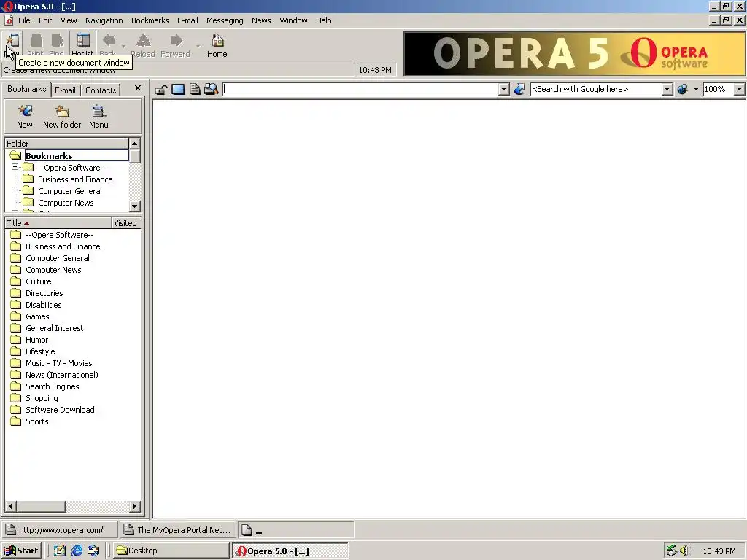This screenshot has height=560, width=747.
Task: Open the File menu
Action: [24, 20]
